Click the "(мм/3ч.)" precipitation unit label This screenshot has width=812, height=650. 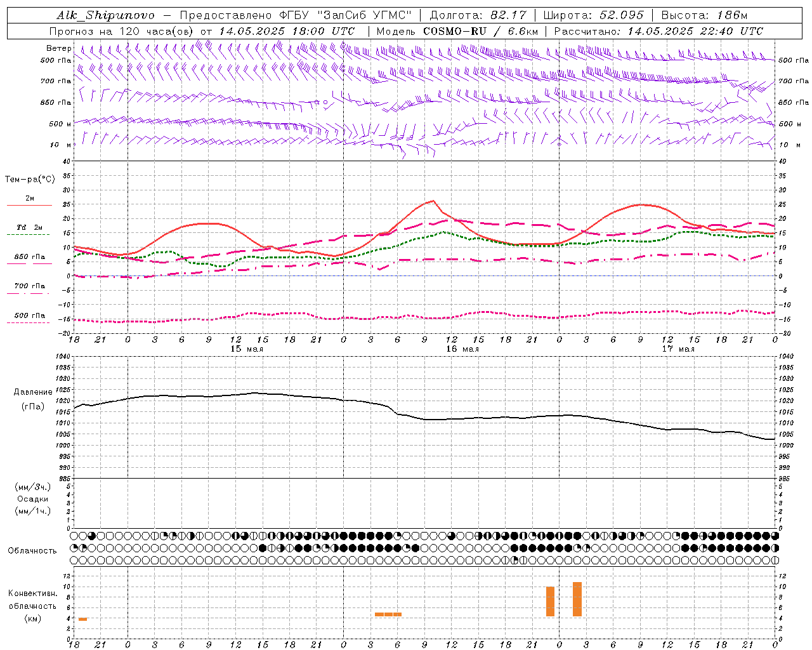click(x=33, y=487)
